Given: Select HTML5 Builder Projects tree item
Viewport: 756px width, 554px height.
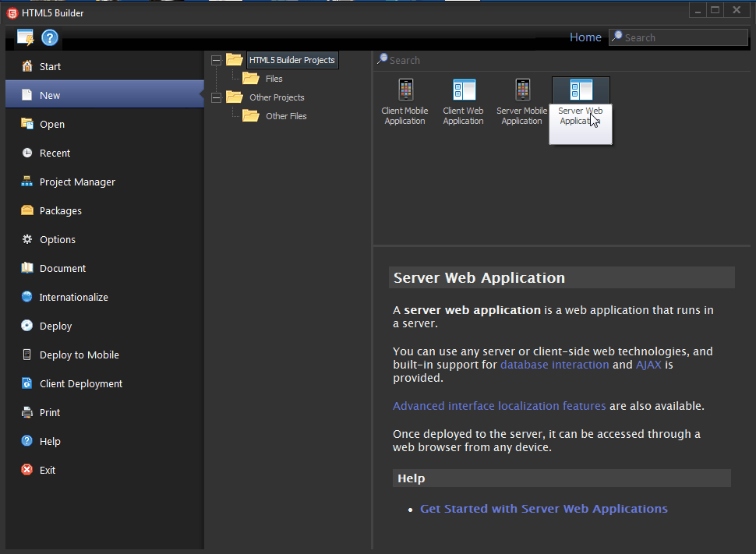Looking at the screenshot, I should [292, 60].
